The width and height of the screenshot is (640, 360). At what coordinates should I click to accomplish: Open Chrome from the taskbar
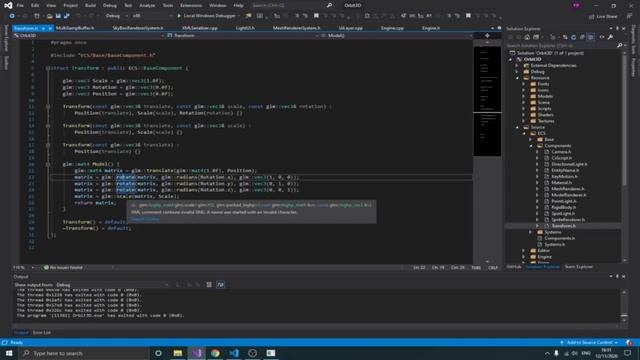215,353
